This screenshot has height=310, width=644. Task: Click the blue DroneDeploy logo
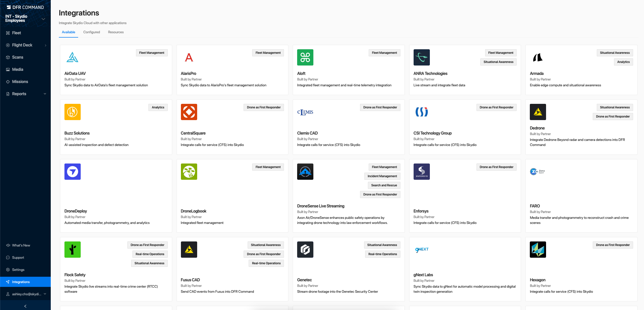[72, 172]
